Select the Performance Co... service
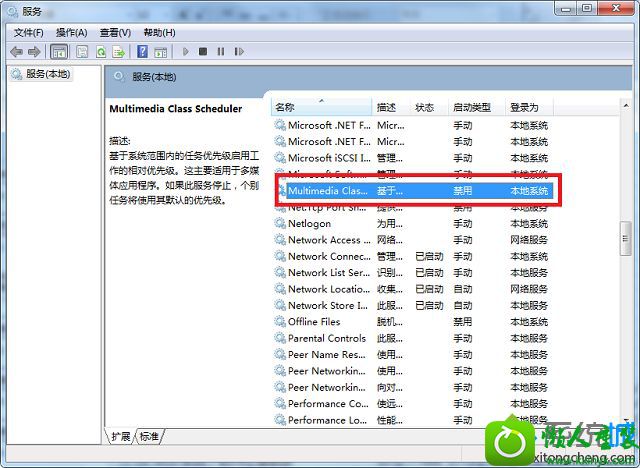This screenshot has width=640, height=468. (x=328, y=404)
